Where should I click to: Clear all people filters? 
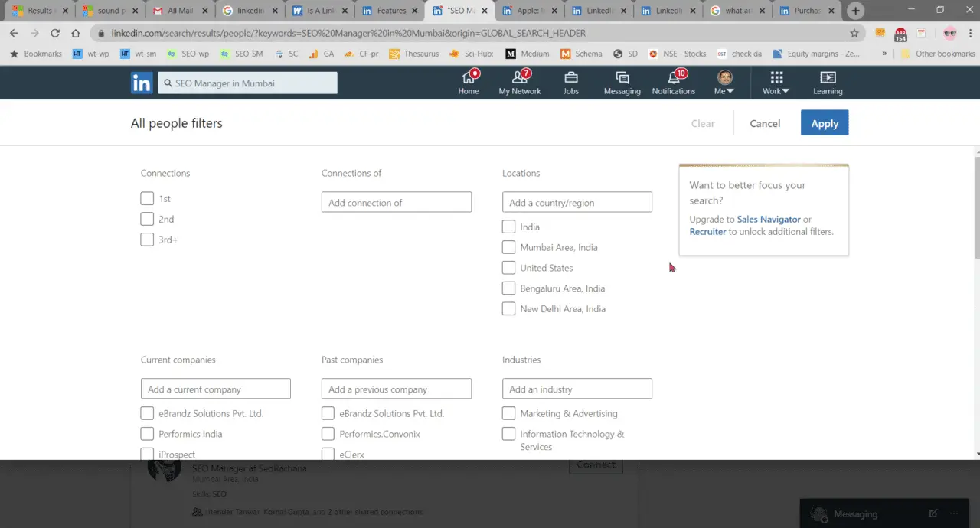(703, 123)
